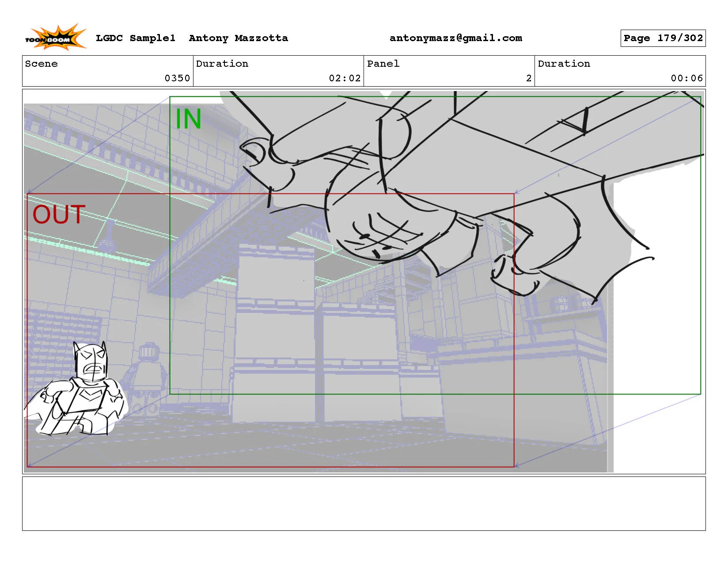Viewport: 728px width, 564px height.
Task: Select the panel duration value '00:06'
Action: coord(687,78)
